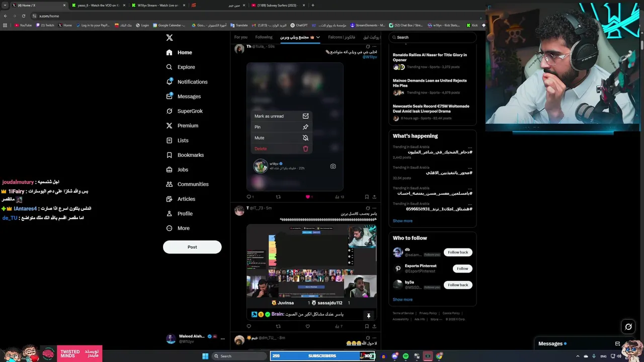
Task: Open the three-dot menu on the @dm_TU_ post
Action: pyautogui.click(x=374, y=338)
